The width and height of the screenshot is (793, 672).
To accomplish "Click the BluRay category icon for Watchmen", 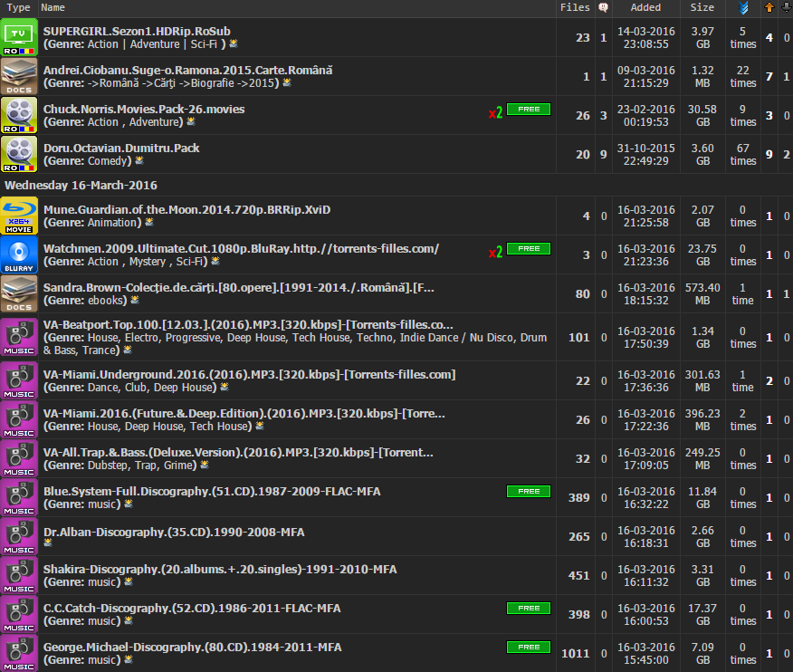I will pyautogui.click(x=19, y=255).
